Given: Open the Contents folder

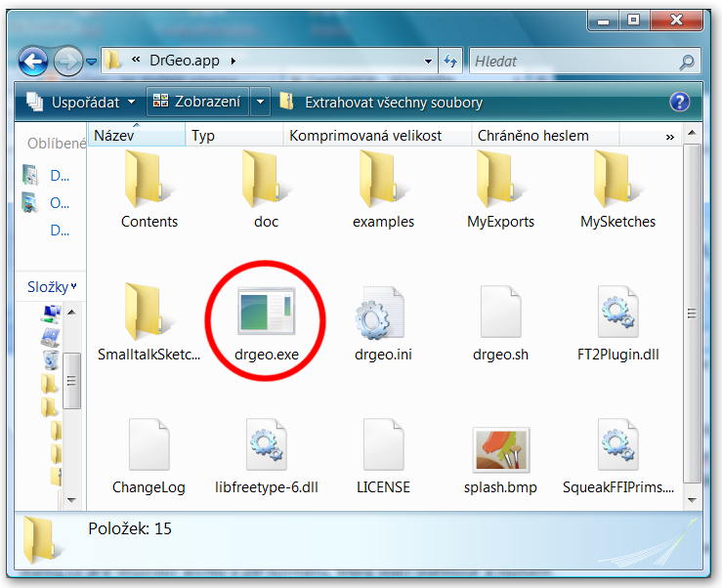Looking at the screenshot, I should [149, 189].
